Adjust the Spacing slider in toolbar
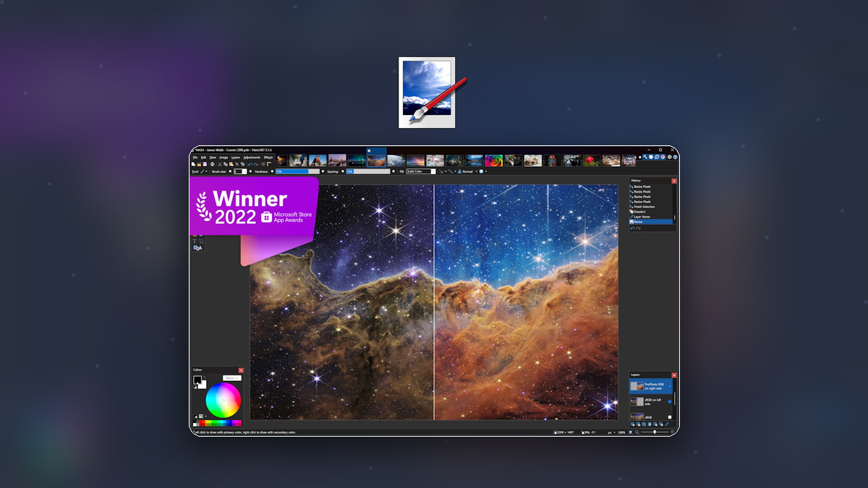The width and height of the screenshot is (868, 488). (368, 171)
